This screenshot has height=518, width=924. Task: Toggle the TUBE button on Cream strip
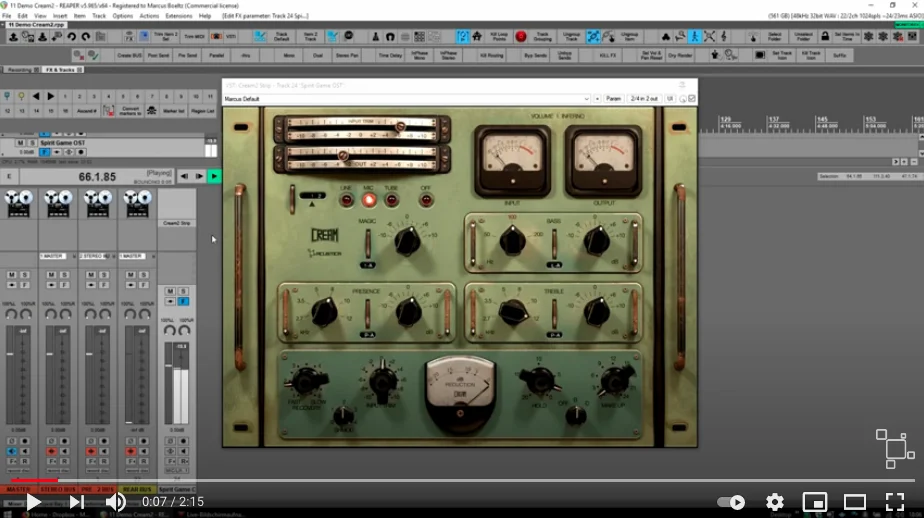(391, 200)
